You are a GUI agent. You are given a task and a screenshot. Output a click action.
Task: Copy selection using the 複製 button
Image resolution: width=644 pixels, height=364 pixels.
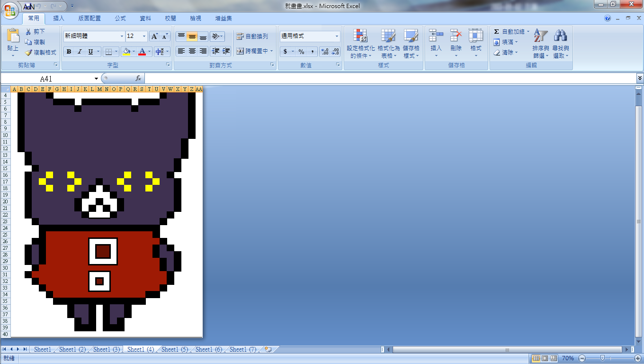coord(35,42)
